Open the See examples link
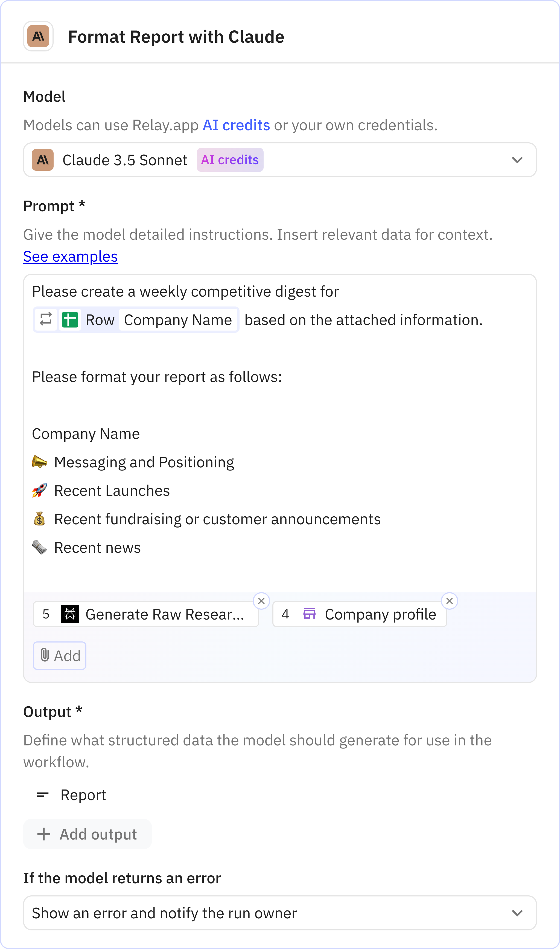Image resolution: width=560 pixels, height=949 pixels. coord(71,257)
